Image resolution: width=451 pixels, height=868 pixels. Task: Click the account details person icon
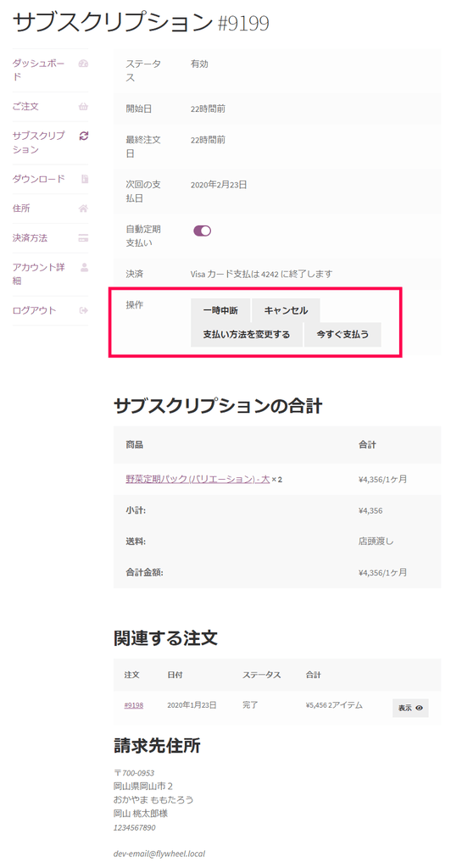[x=85, y=267]
